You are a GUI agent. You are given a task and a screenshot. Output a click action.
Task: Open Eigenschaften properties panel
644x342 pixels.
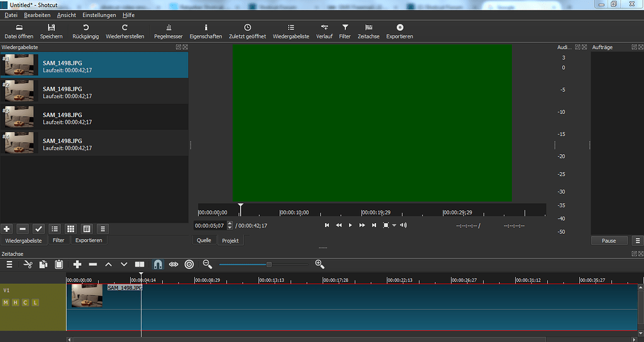pyautogui.click(x=206, y=31)
